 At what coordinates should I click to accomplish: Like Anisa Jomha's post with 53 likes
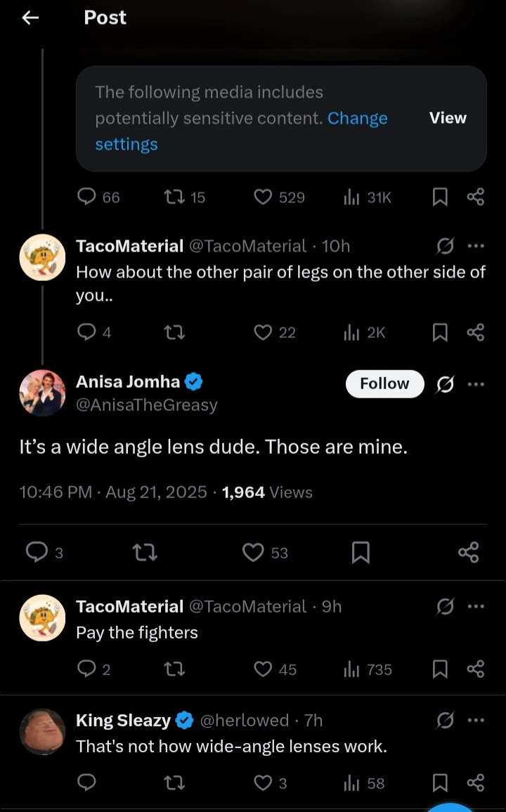click(253, 553)
